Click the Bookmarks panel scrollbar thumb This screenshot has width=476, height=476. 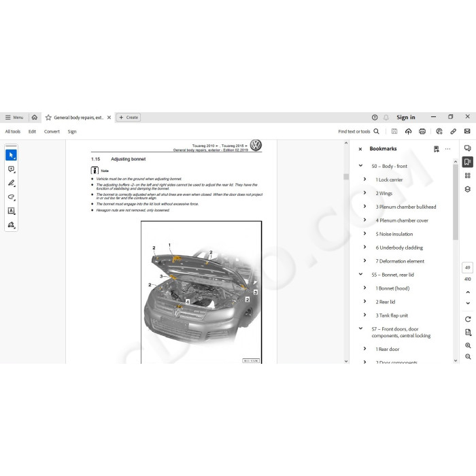(x=456, y=202)
